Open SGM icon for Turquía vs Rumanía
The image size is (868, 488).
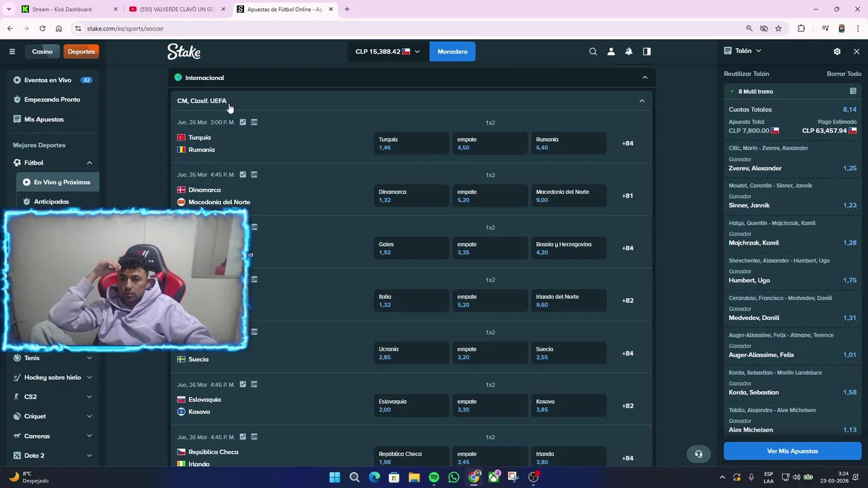pyautogui.click(x=254, y=123)
